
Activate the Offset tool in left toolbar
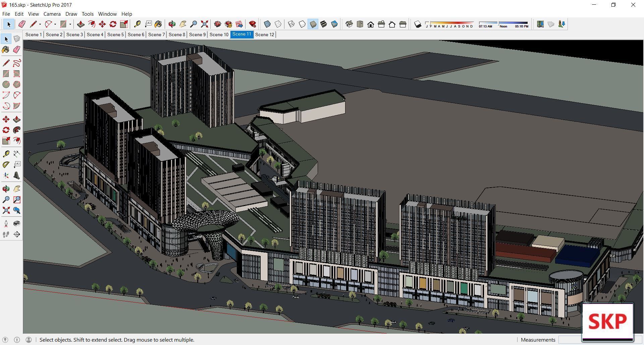17,141
